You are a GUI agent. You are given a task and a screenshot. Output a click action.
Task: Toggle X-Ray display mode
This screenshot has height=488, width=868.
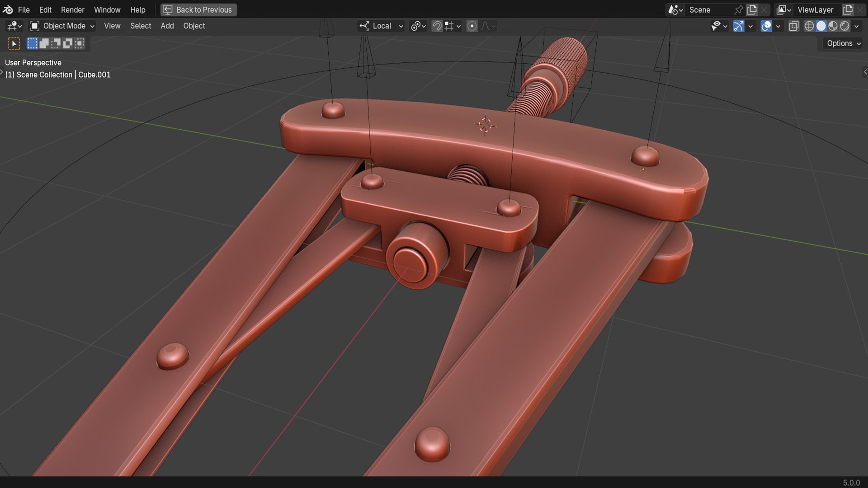(x=794, y=26)
